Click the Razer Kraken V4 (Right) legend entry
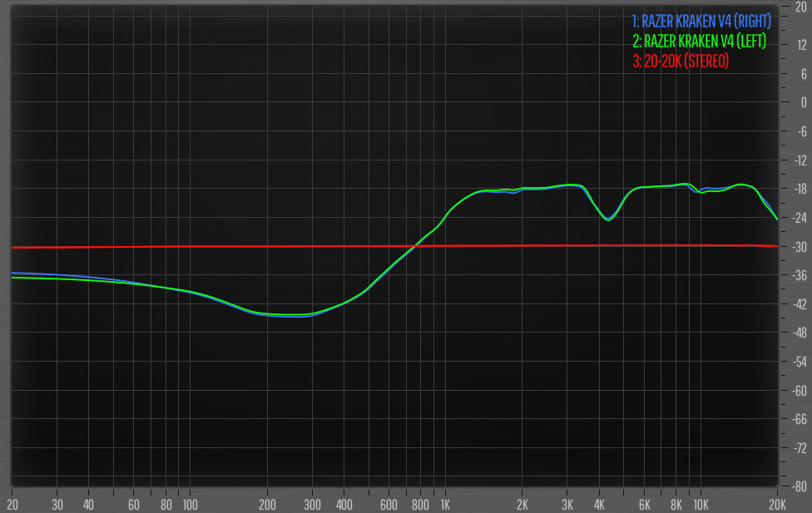Viewport: 812px width, 513px height. point(701,19)
